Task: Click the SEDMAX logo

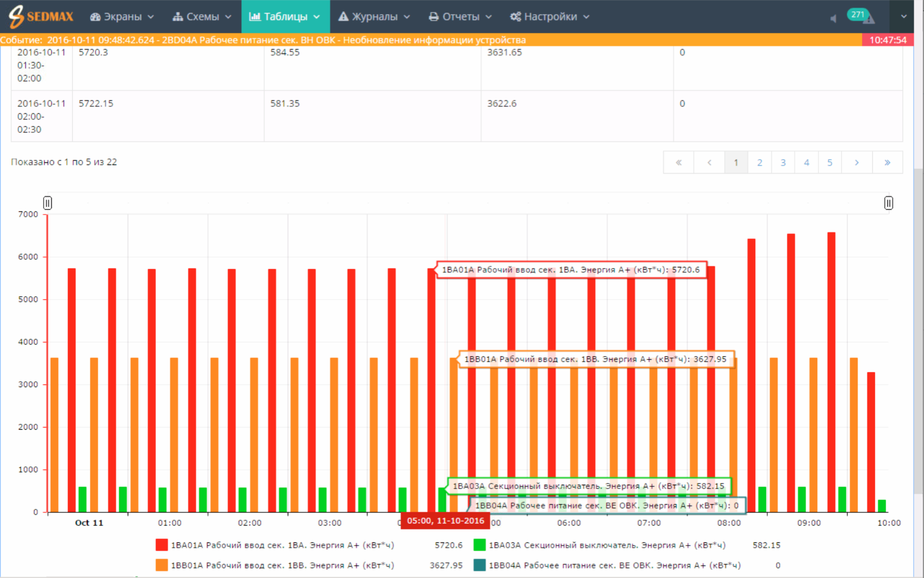Action: (x=41, y=16)
